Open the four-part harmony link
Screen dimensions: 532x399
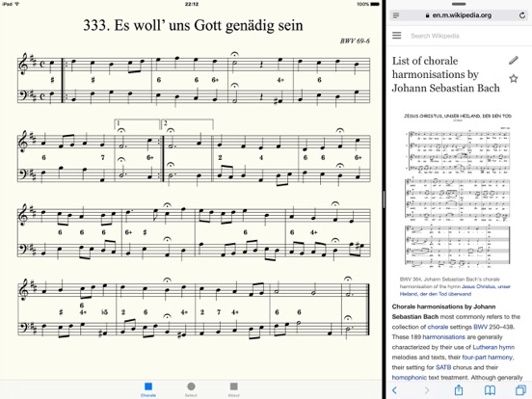pos(488,358)
